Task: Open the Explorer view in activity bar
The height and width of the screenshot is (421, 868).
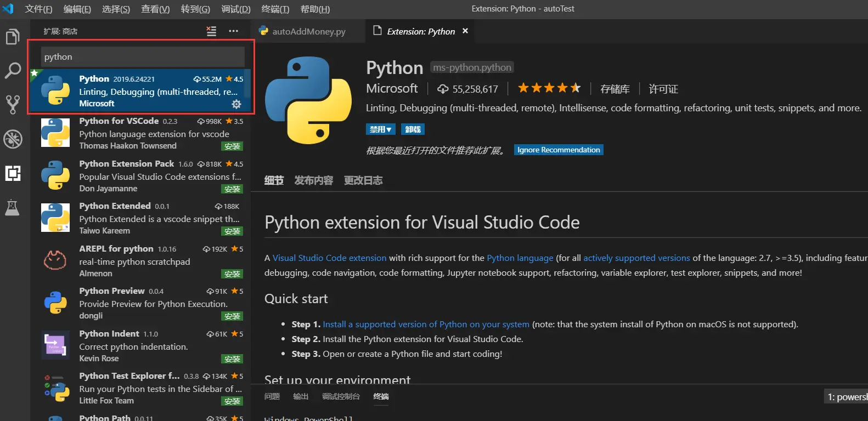Action: 13,37
